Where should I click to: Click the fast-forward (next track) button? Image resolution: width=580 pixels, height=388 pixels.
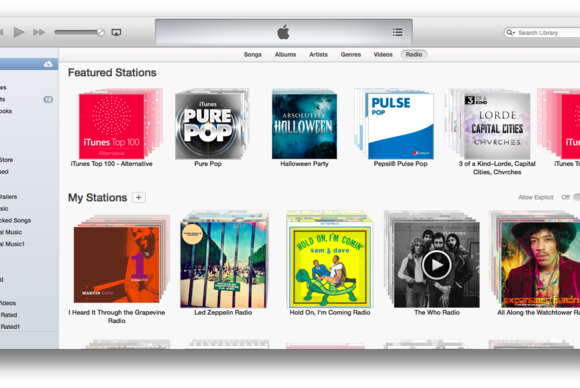click(x=39, y=32)
